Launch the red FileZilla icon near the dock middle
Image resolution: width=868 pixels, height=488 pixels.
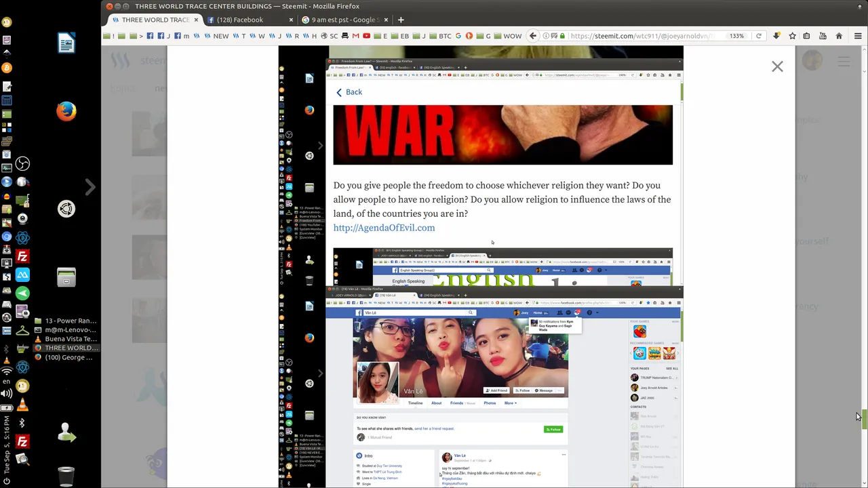[22, 256]
